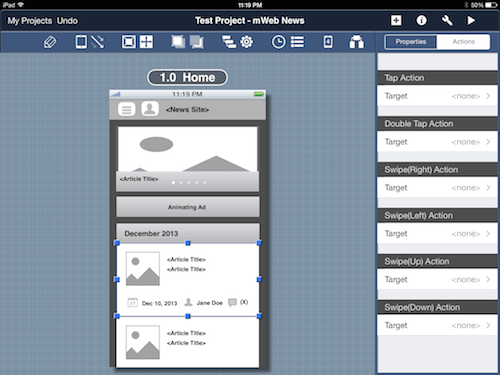Viewport: 500px width, 375px height.
Task: Select second article thumbnail placeholder
Action: click(143, 342)
